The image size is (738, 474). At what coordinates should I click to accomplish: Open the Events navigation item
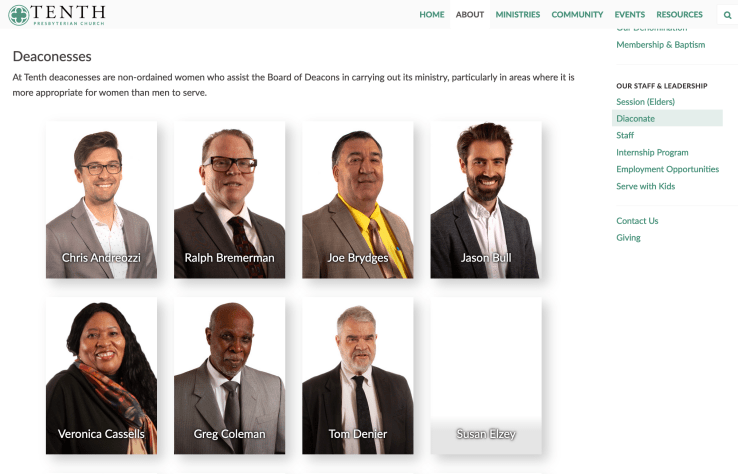click(630, 15)
